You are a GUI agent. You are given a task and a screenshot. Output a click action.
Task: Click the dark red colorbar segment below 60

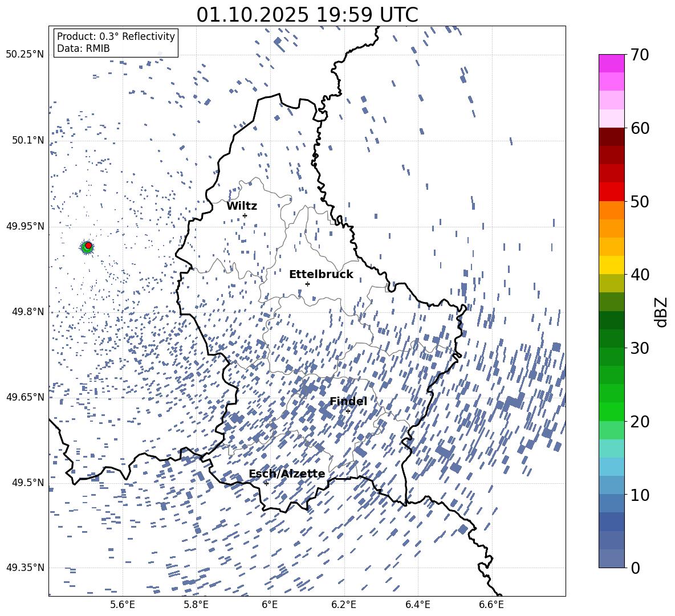612,137
